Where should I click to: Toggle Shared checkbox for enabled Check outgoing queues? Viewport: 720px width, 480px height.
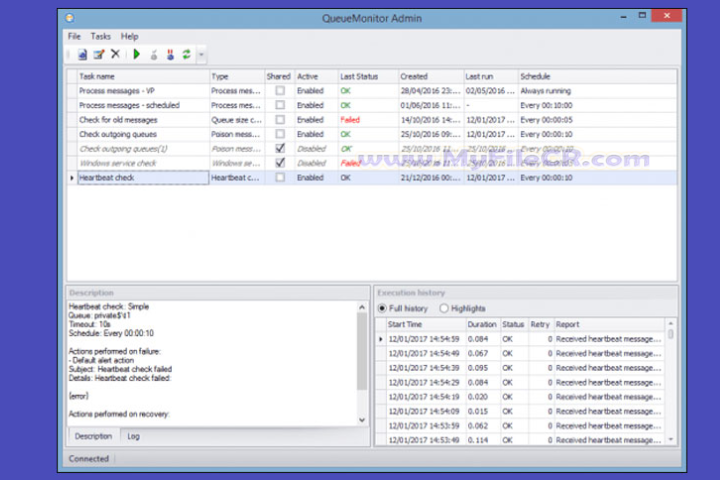280,134
